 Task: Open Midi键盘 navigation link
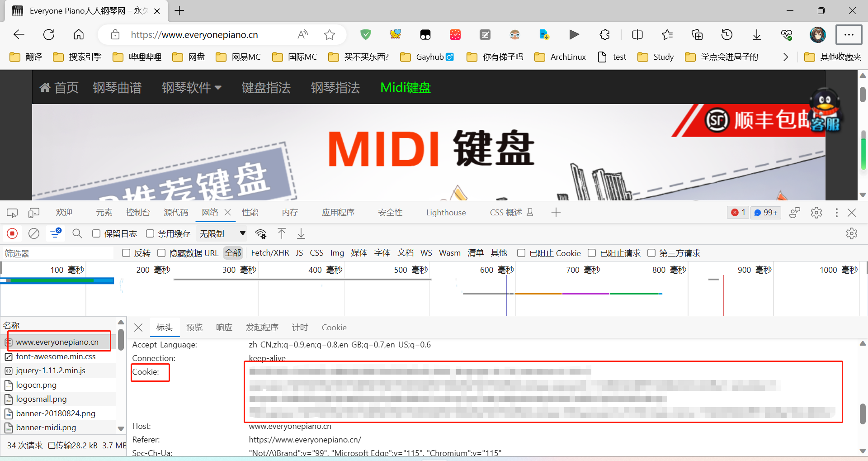point(406,87)
